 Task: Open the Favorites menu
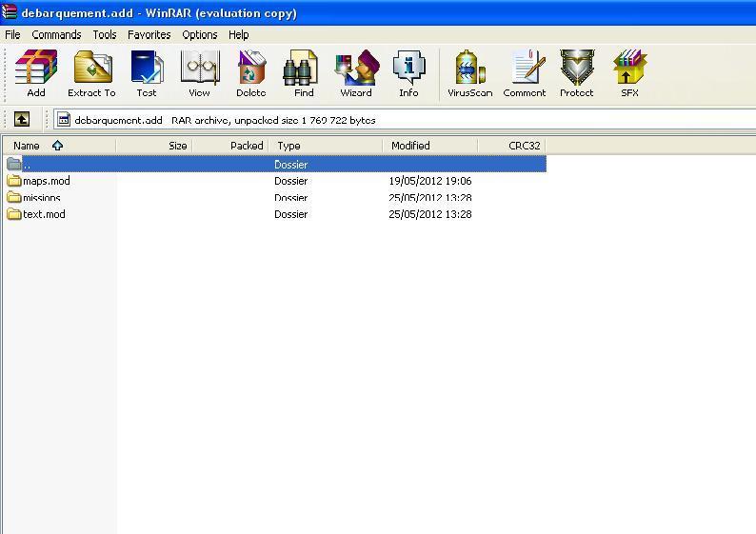pos(149,34)
